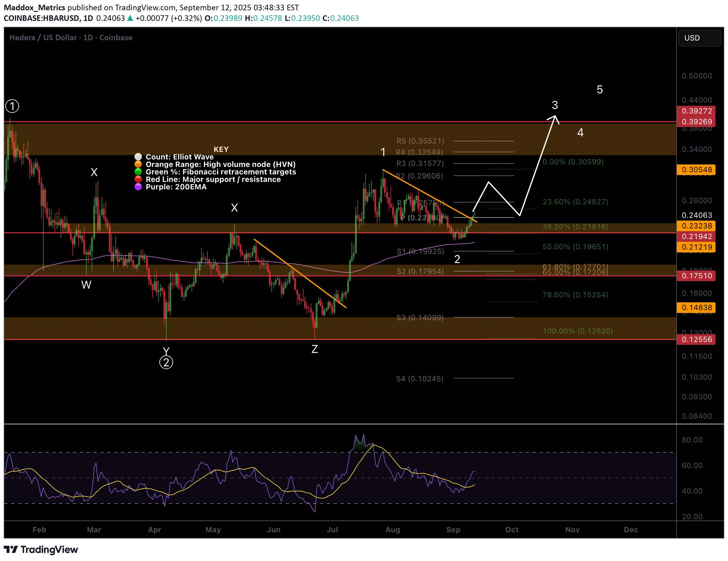Click the Y wave label
Viewport: 728px width, 561px height.
tap(166, 351)
